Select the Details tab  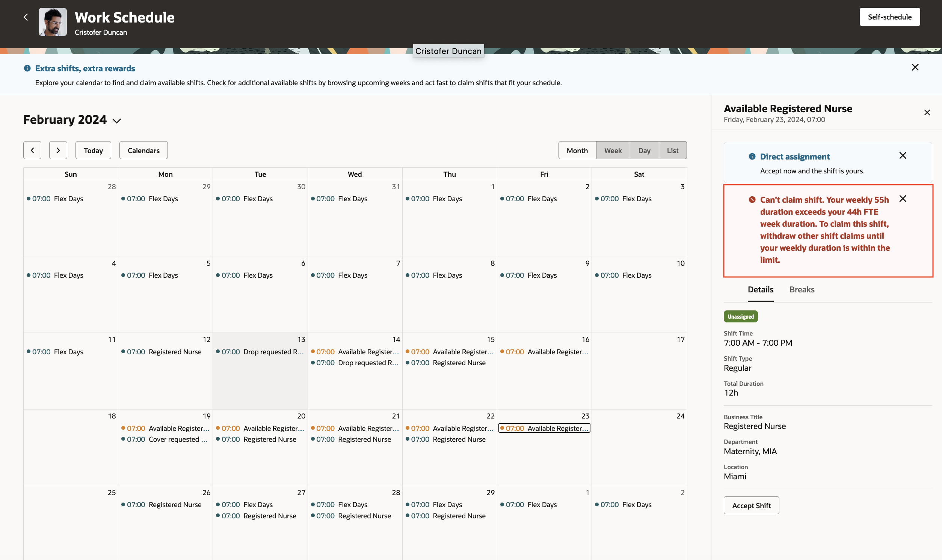(x=760, y=289)
